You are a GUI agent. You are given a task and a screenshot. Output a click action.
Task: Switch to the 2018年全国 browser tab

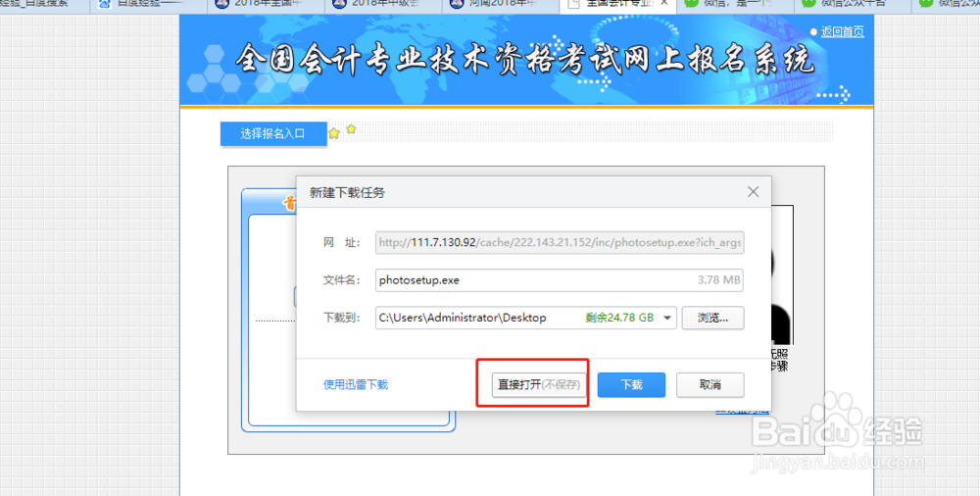(x=266, y=4)
